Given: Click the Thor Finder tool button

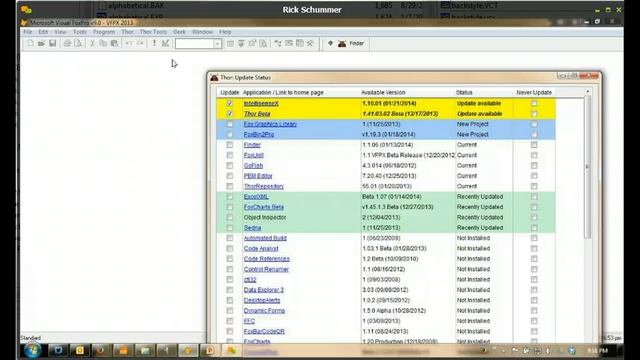Looking at the screenshot, I should tap(351, 43).
